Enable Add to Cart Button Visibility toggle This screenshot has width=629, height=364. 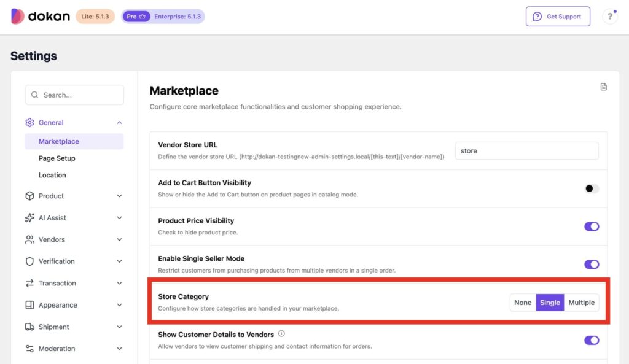(x=592, y=188)
